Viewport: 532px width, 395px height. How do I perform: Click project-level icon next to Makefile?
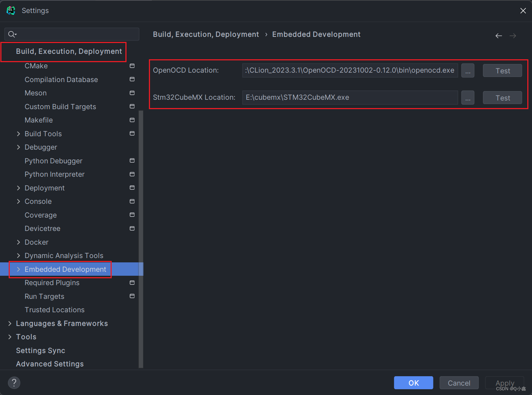132,120
